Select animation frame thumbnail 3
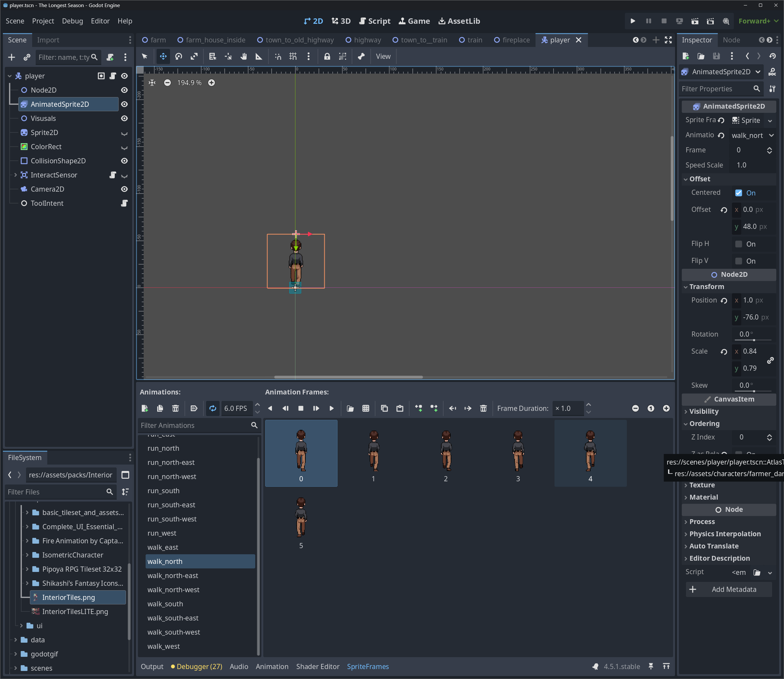 [x=518, y=453]
